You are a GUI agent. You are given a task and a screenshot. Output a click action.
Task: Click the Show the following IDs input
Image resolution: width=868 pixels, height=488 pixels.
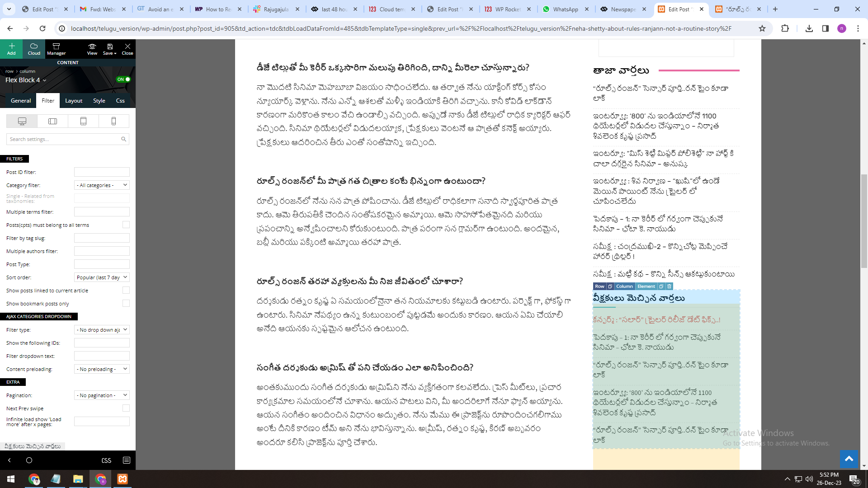coord(102,343)
